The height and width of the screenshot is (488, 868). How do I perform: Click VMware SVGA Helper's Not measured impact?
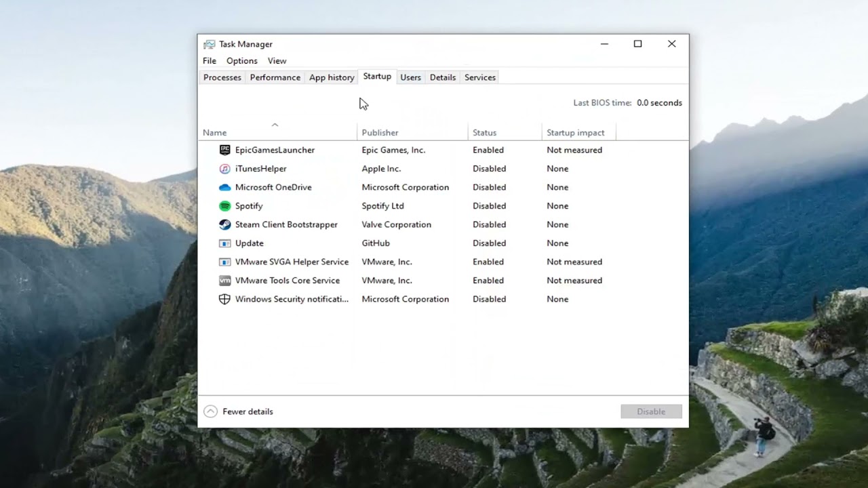click(574, 262)
